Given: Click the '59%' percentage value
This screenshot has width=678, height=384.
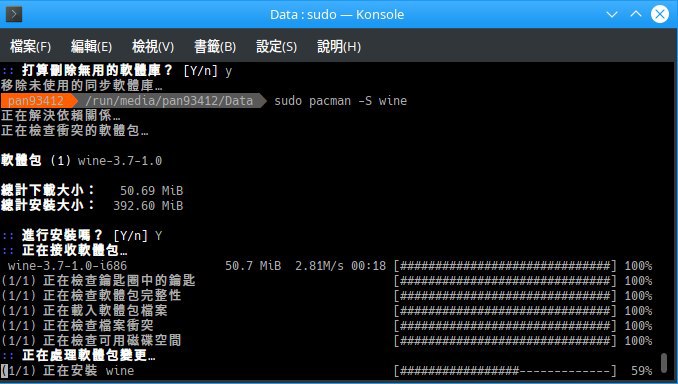Looking at the screenshot, I should click(x=641, y=371).
